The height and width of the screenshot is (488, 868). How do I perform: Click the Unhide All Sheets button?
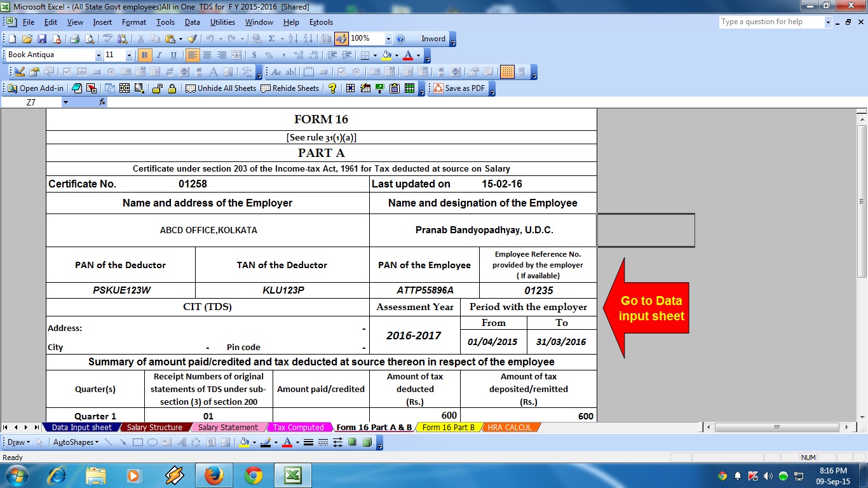[x=221, y=88]
